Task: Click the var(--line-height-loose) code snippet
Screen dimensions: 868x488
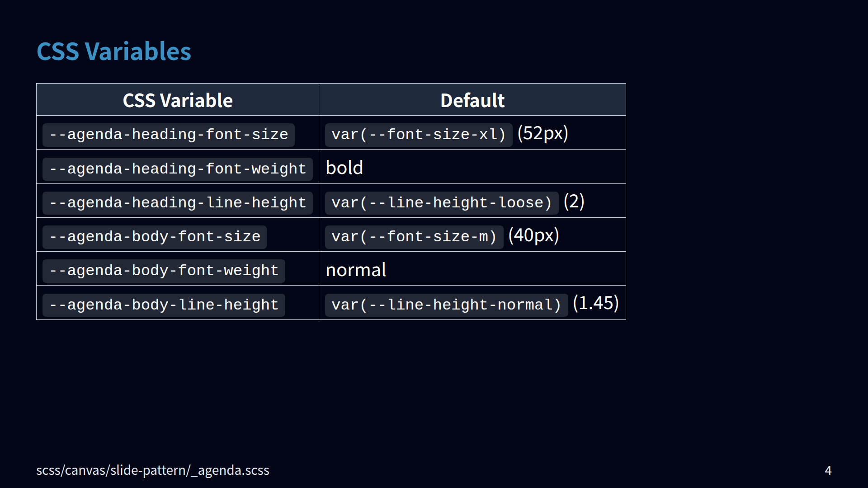Action: [x=441, y=203]
